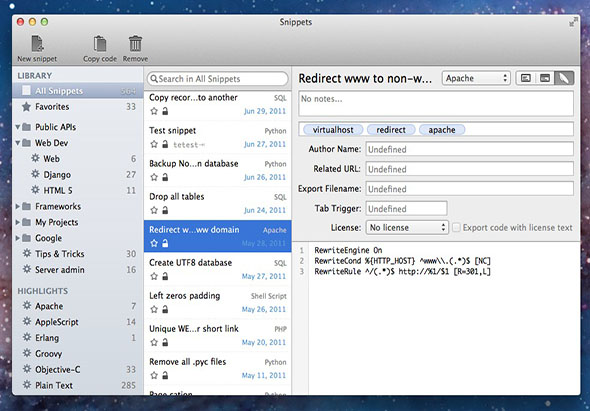Toggle lock on Test snippet
Screen dimensions: 590x411
pyautogui.click(x=165, y=144)
